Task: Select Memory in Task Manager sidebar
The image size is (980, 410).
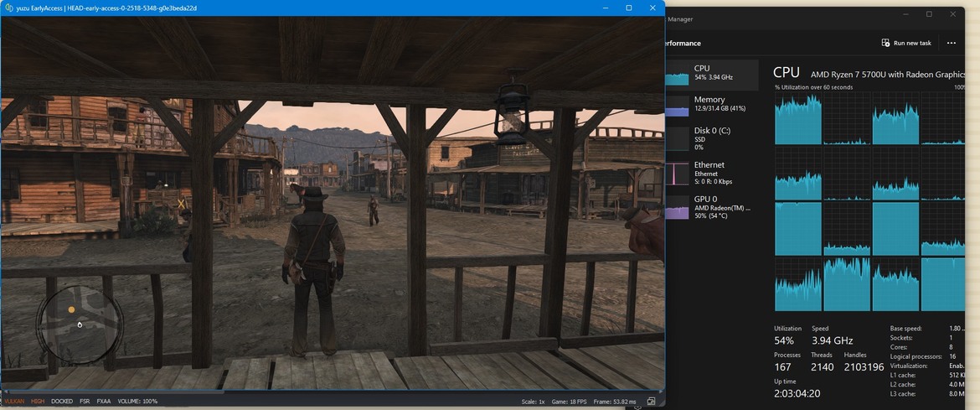Action: click(x=712, y=104)
